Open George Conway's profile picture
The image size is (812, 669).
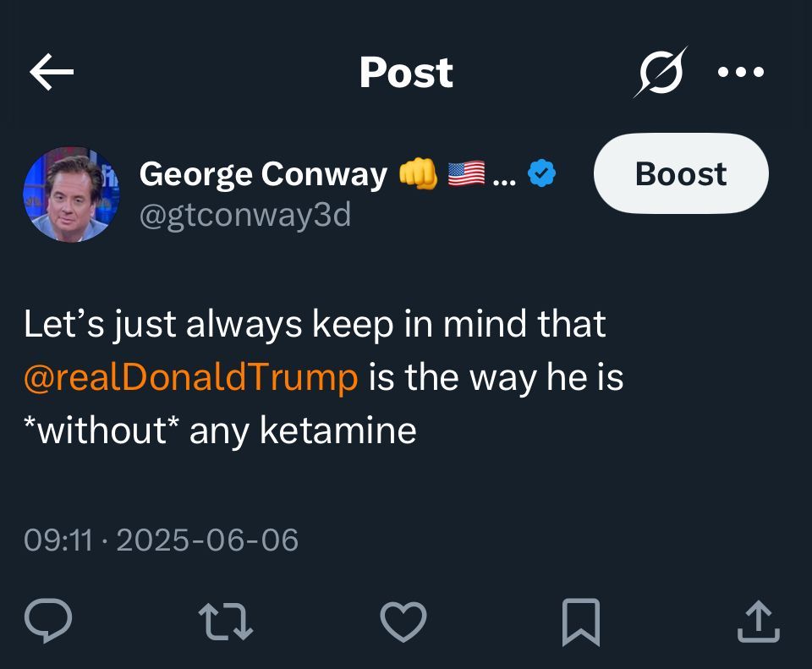[71, 195]
